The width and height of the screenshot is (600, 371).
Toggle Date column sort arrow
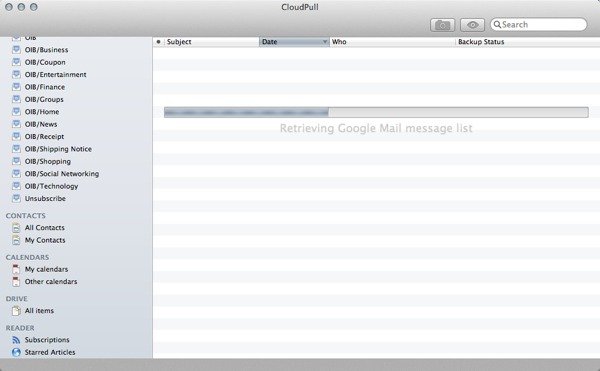click(x=325, y=42)
